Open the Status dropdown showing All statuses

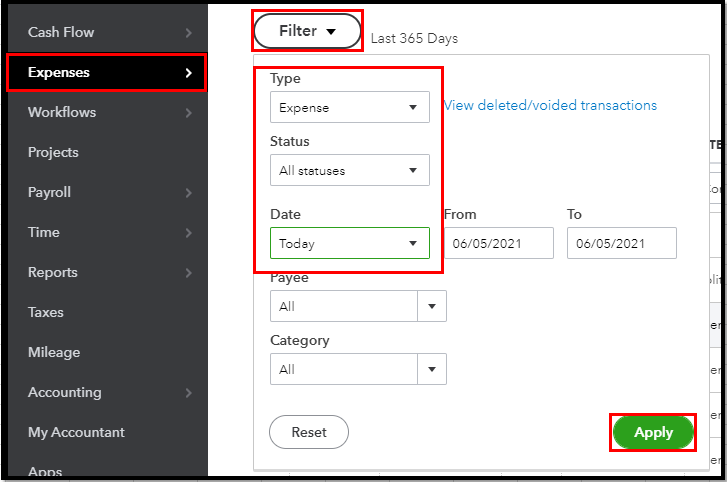click(349, 170)
